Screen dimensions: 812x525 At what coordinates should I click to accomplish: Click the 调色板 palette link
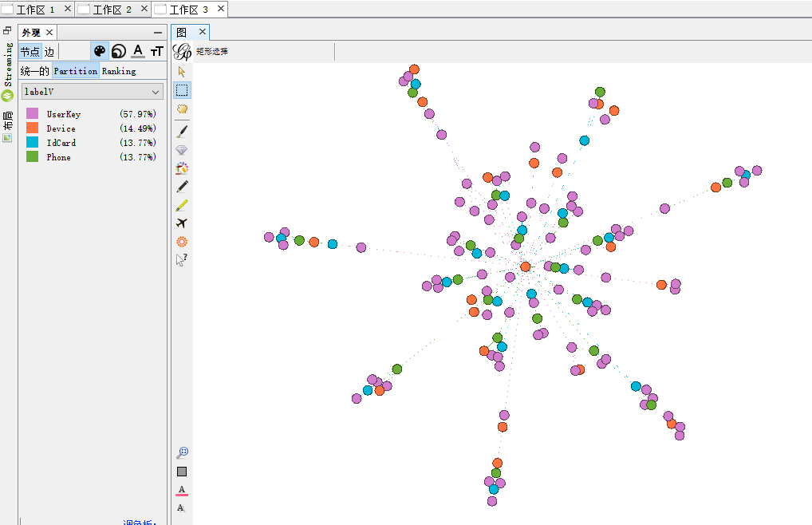pos(140,523)
